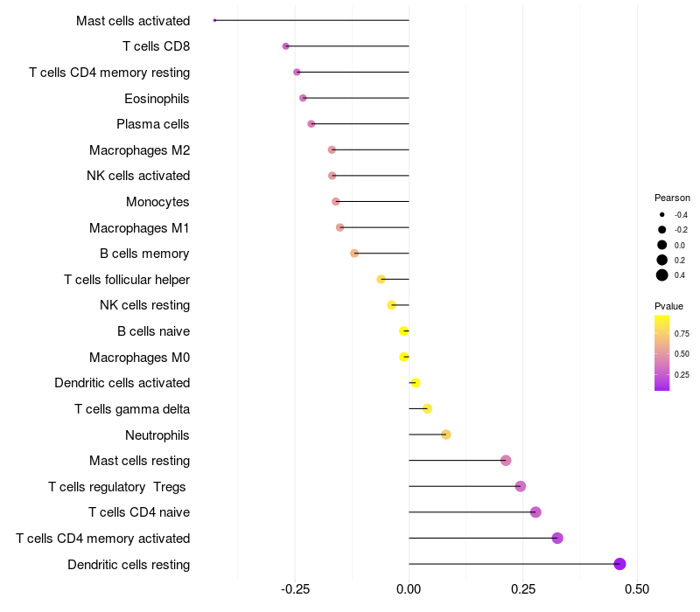The image size is (700, 612).
Task: Select the B cells memory data point
Action: pos(354,254)
